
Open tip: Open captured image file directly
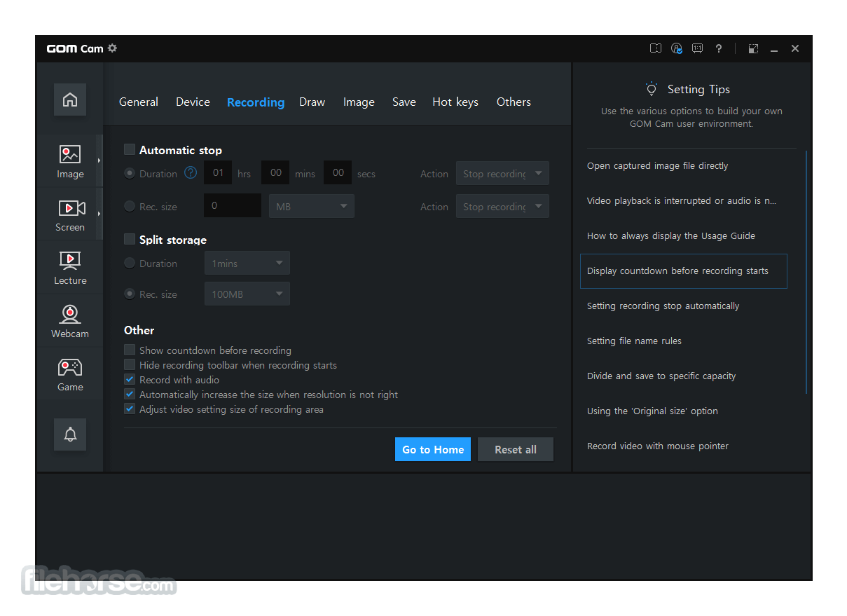pyautogui.click(x=657, y=166)
